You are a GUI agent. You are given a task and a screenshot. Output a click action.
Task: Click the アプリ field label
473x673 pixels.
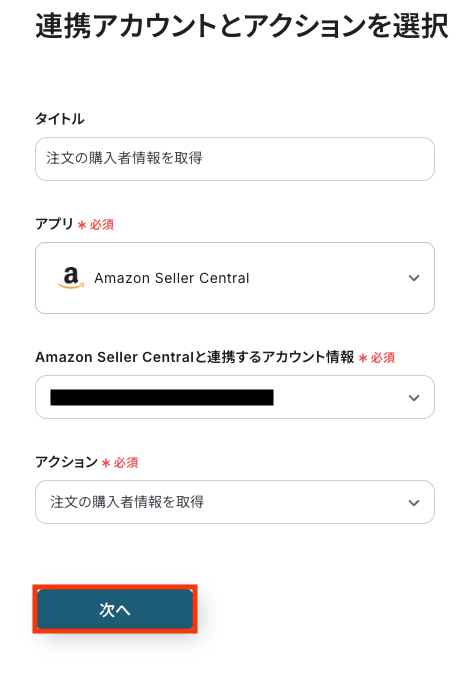coord(55,224)
